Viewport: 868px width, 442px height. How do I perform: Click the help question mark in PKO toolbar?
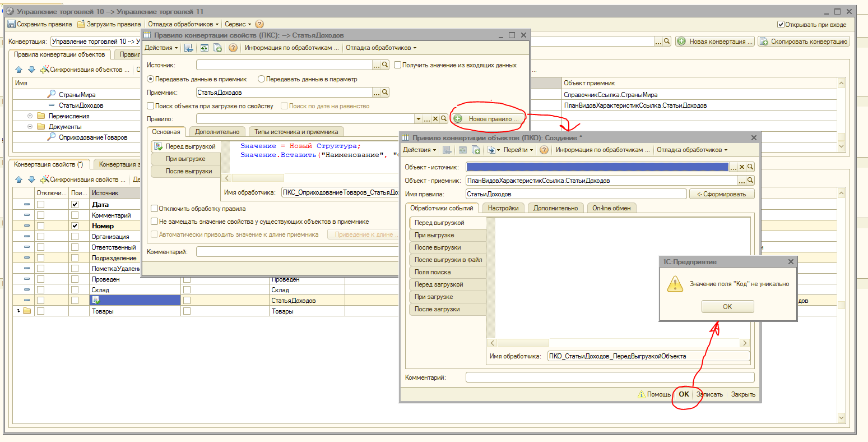pos(544,150)
